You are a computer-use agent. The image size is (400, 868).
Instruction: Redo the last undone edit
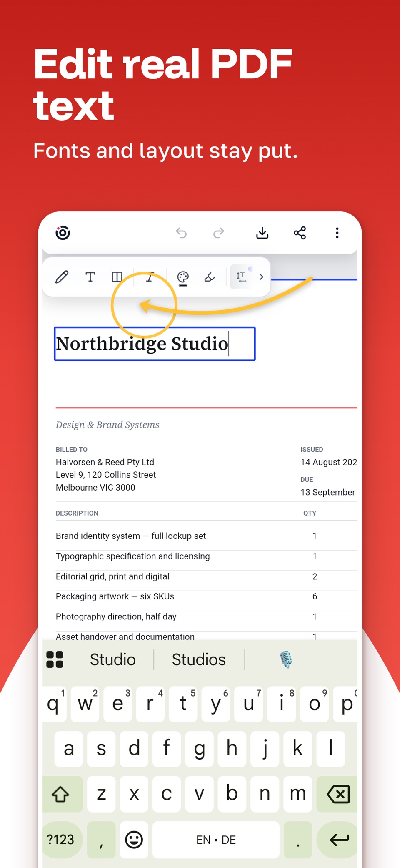[x=219, y=233]
